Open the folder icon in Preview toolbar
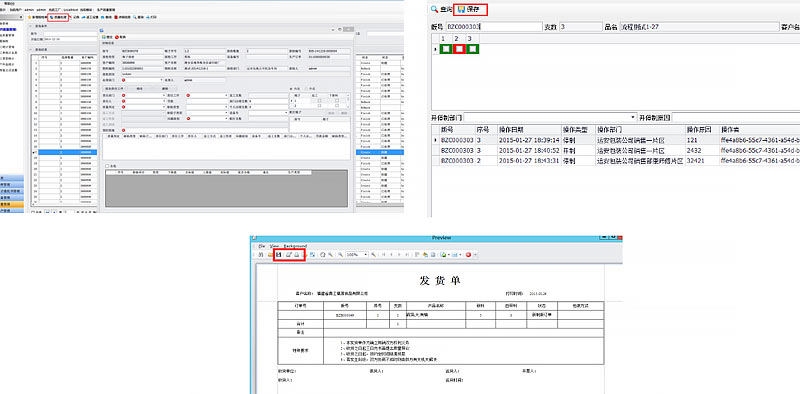This screenshot has width=800, height=394. pos(270,255)
